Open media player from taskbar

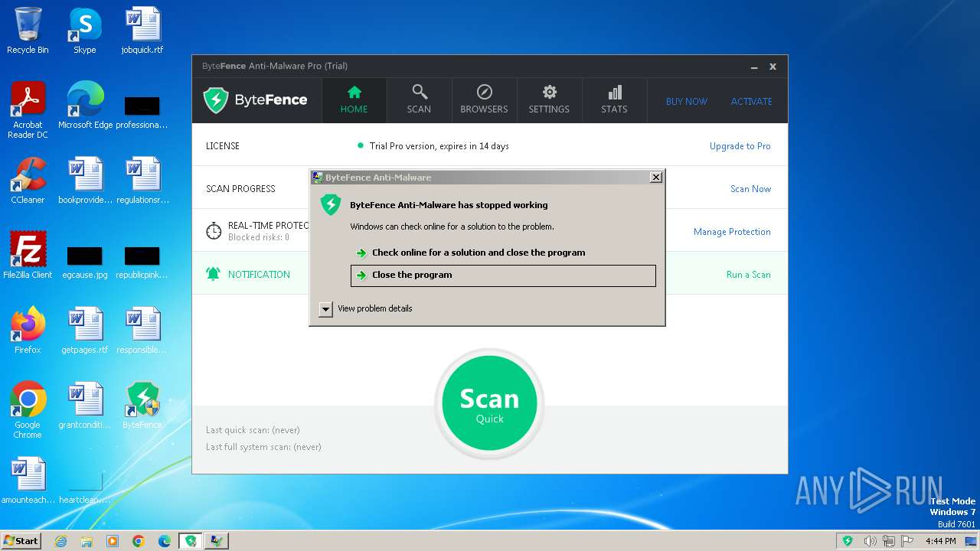tap(113, 541)
